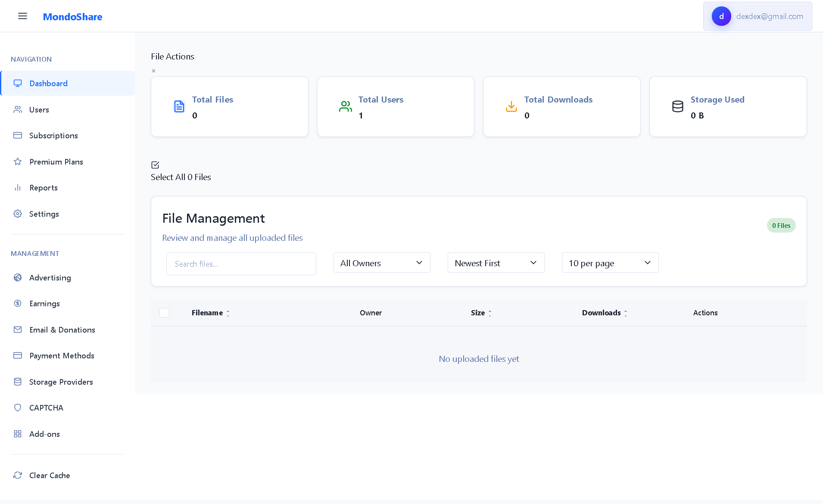823x504 pixels.
Task: Click the Email & Donations envelope icon
Action: [18, 330]
